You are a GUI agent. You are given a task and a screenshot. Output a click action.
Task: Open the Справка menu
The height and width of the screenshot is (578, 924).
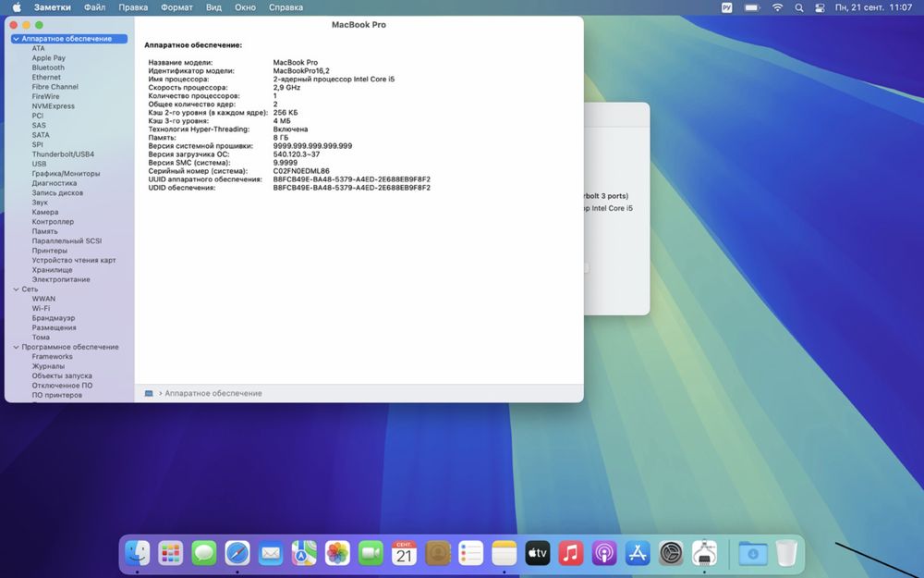pos(286,7)
